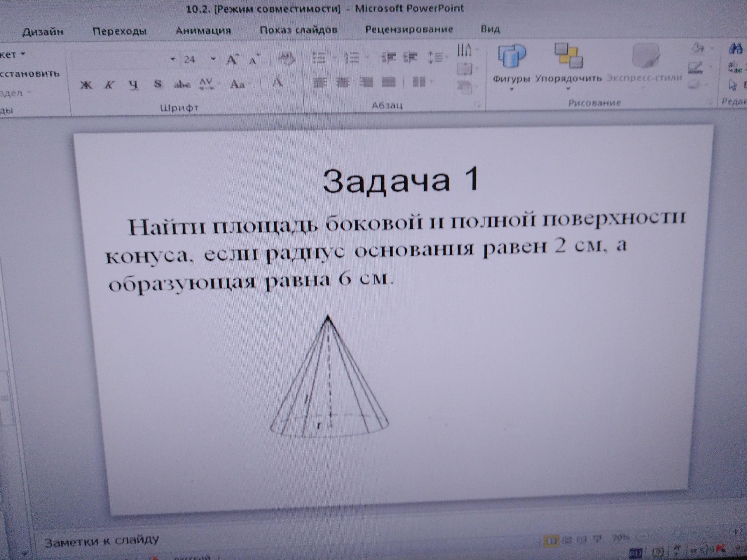
Task: Click the line spacing icon
Action: pyautogui.click(x=436, y=57)
